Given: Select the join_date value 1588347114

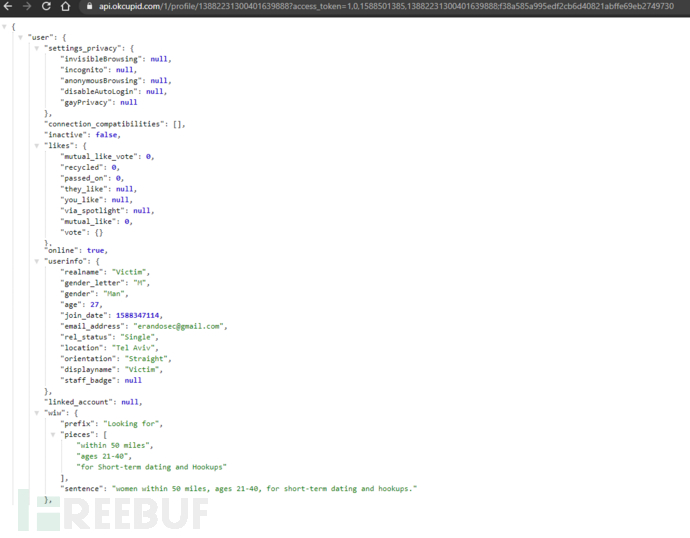Looking at the screenshot, I should (137, 315).
